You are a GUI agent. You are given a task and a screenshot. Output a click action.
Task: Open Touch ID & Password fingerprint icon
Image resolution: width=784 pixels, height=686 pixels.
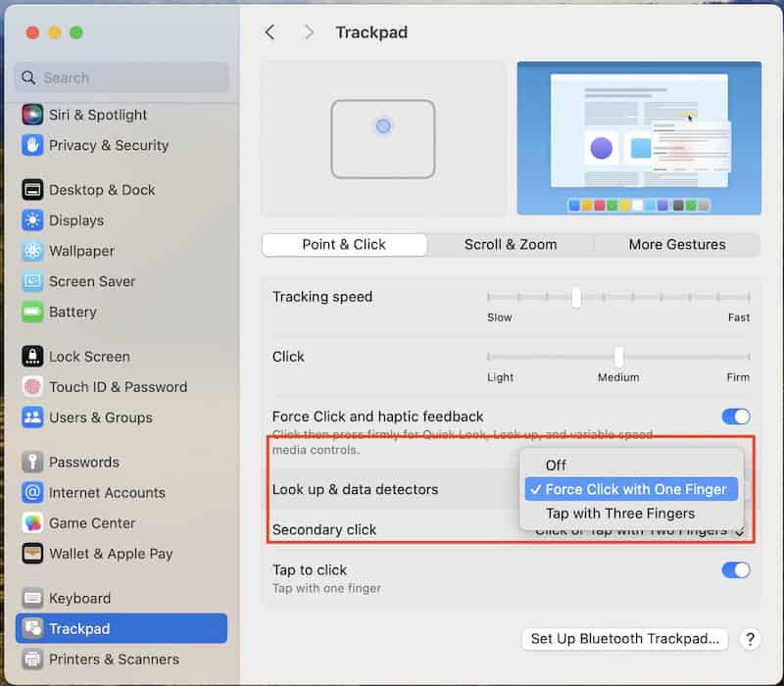click(x=32, y=387)
